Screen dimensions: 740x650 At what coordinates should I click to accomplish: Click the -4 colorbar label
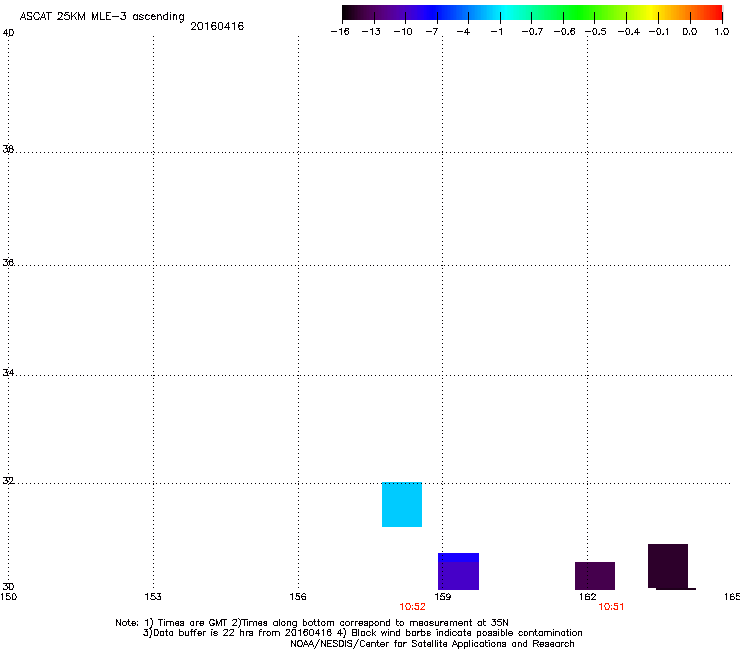[x=463, y=32]
